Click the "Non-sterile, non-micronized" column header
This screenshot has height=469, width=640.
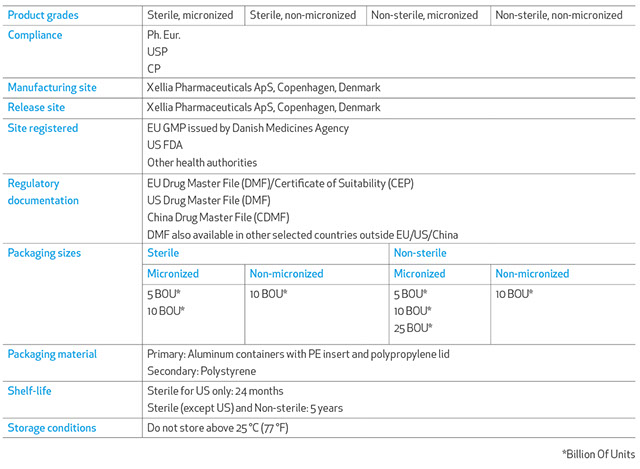pos(560,16)
